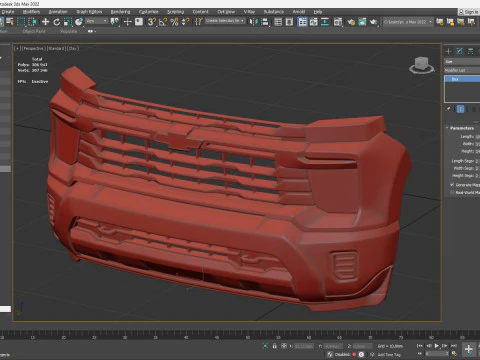
Task: Toggle the Percent Snap icon
Action: pos(174,22)
